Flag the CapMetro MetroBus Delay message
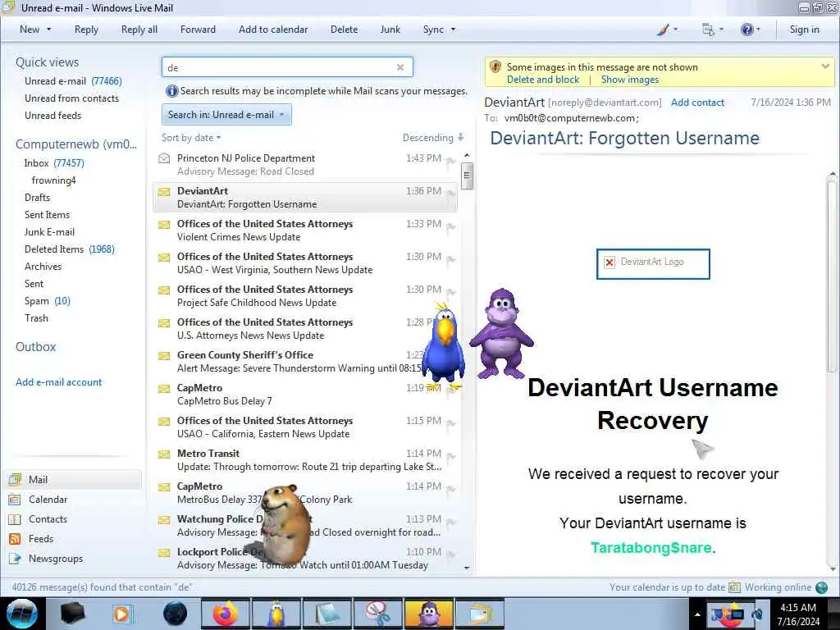Viewport: 840px width, 630px height. pos(451,489)
